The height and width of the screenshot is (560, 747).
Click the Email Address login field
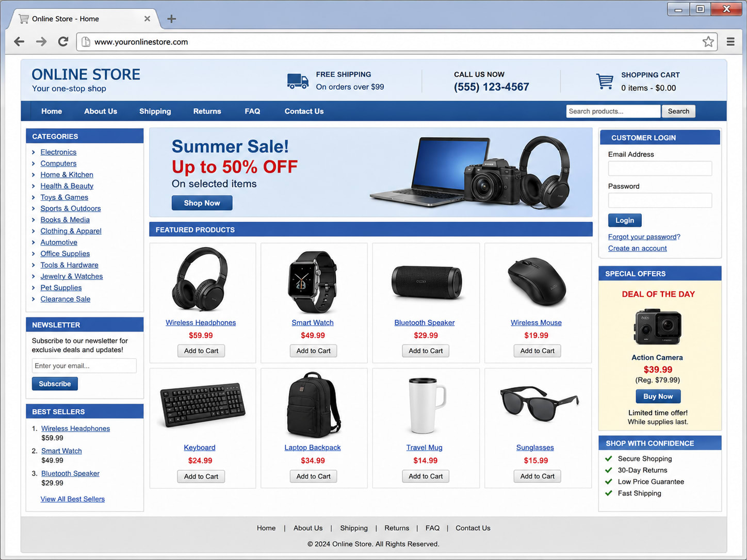coord(660,169)
